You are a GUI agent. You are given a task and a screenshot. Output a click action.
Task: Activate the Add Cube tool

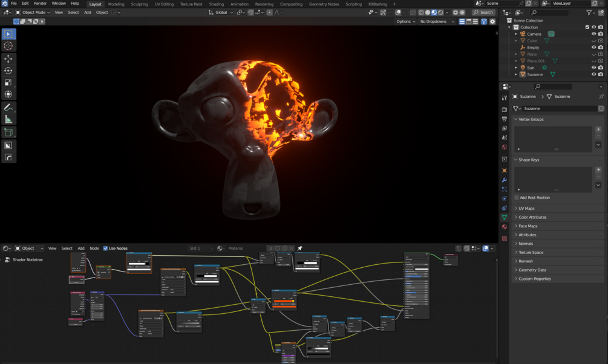tap(8, 132)
